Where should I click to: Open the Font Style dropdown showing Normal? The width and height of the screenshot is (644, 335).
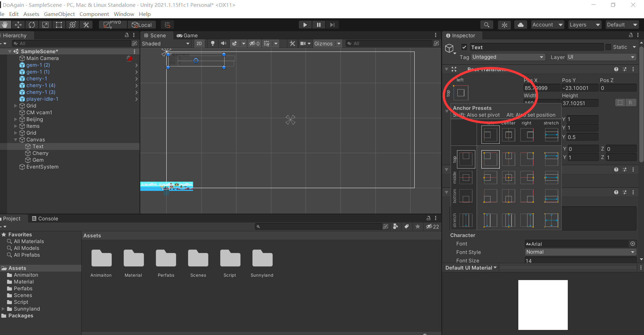[580, 252]
